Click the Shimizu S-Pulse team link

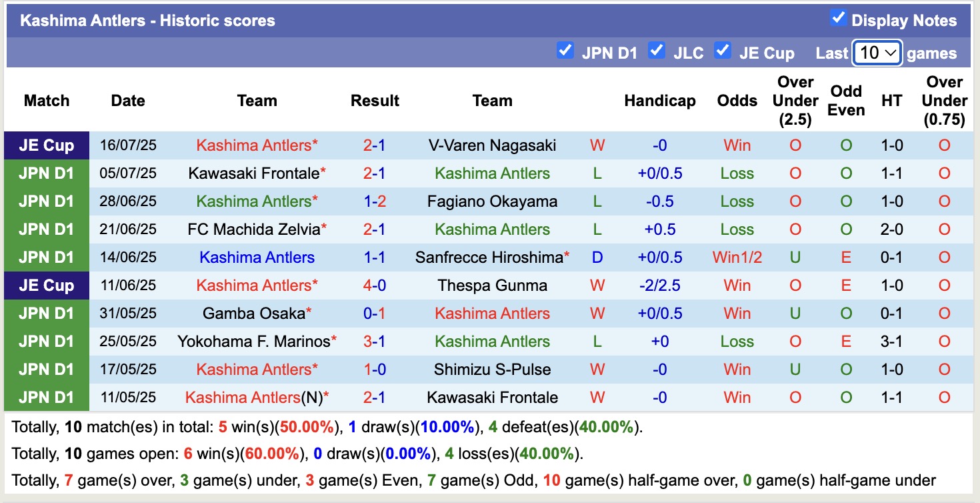492,369
